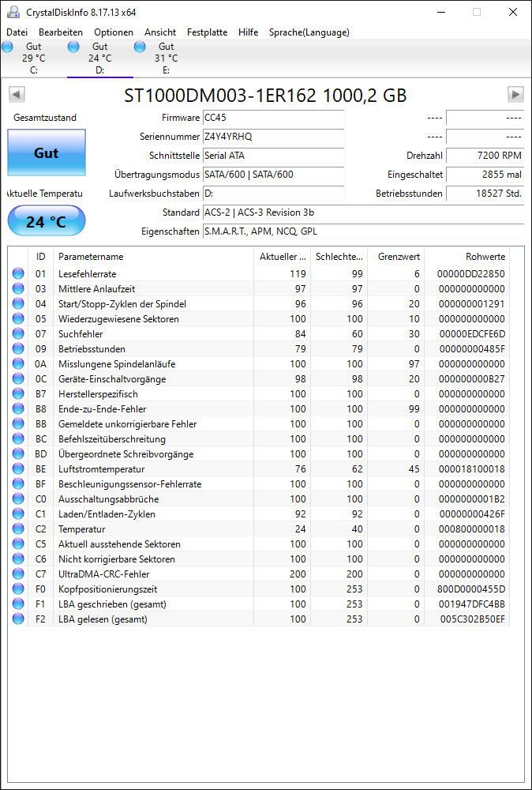532x790 pixels.
Task: Click status orb for Wiederzugewiesene Sektoren
Action: tap(18, 319)
